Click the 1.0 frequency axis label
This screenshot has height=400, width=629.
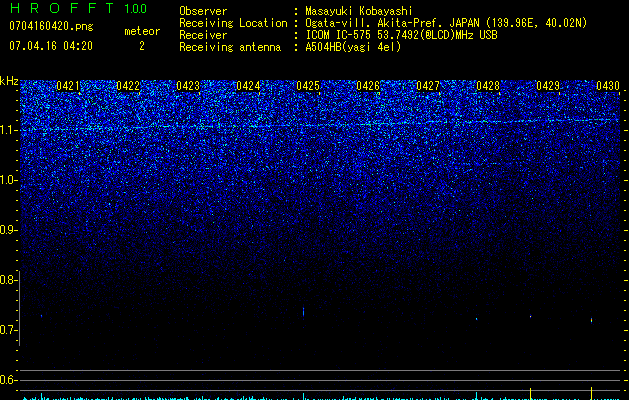point(8,180)
